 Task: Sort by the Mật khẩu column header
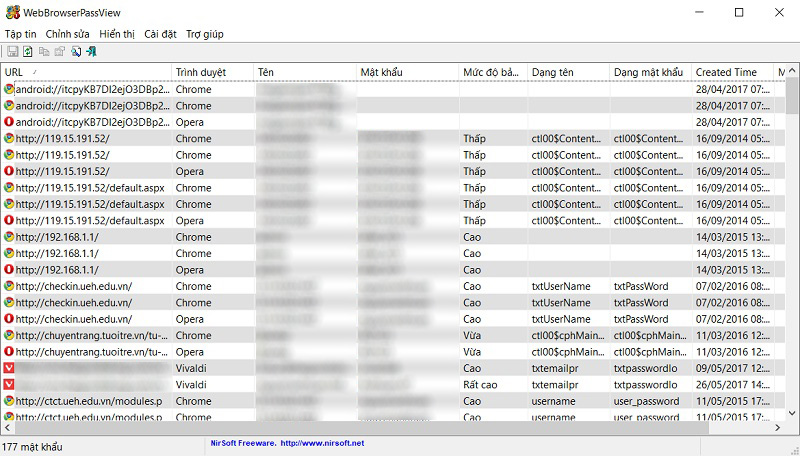408,72
